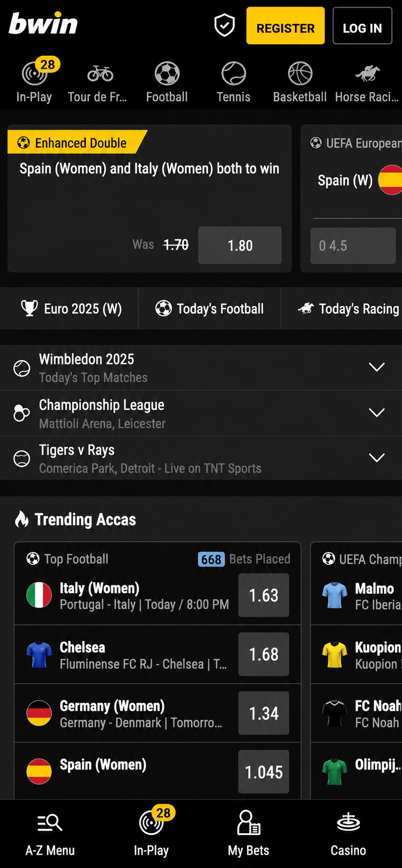The height and width of the screenshot is (868, 402).
Task: Click the LOG IN button
Action: point(362,26)
